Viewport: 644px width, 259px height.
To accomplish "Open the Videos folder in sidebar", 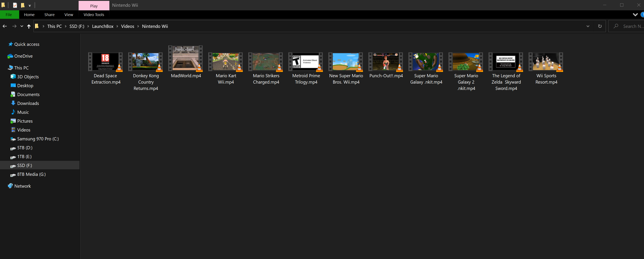I will [x=20, y=130].
